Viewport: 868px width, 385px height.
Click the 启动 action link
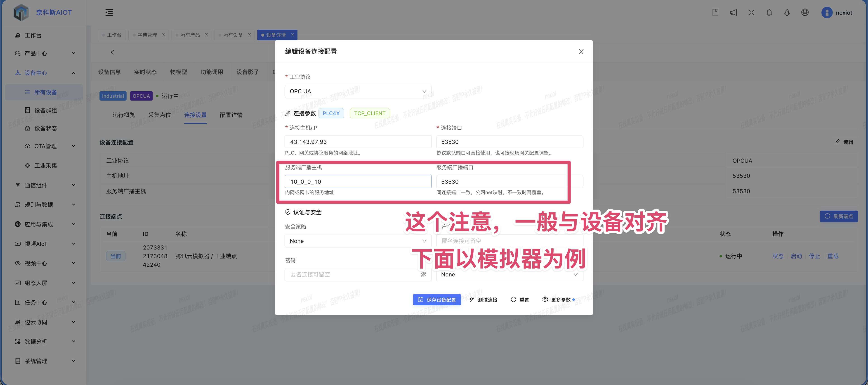point(796,256)
